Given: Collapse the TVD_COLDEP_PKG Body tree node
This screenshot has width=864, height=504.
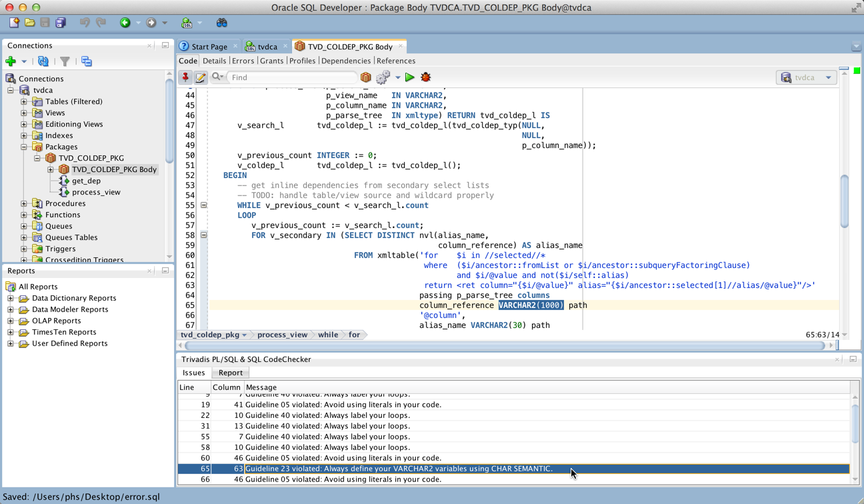Looking at the screenshot, I should click(49, 169).
